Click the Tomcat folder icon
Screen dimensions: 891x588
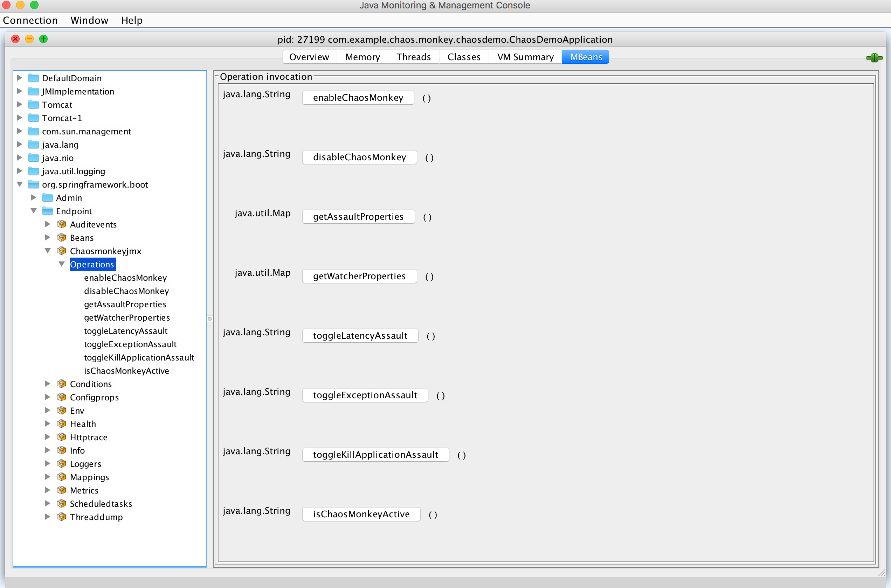tap(34, 105)
